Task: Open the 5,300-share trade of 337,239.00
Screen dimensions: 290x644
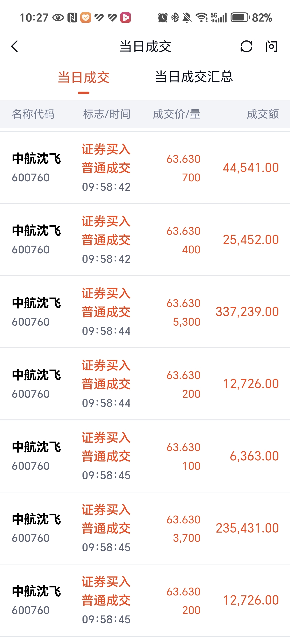Action: pyautogui.click(x=145, y=312)
